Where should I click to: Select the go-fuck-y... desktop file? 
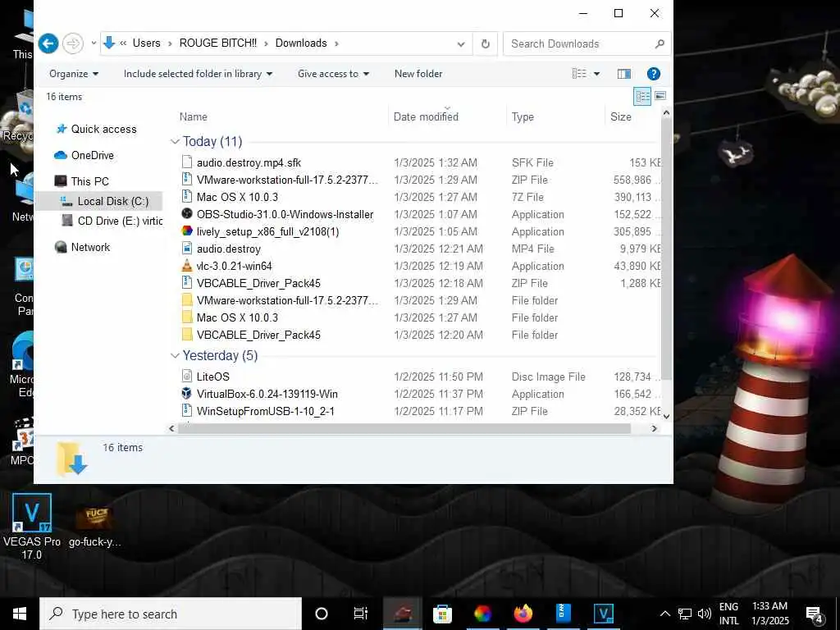pos(95,526)
